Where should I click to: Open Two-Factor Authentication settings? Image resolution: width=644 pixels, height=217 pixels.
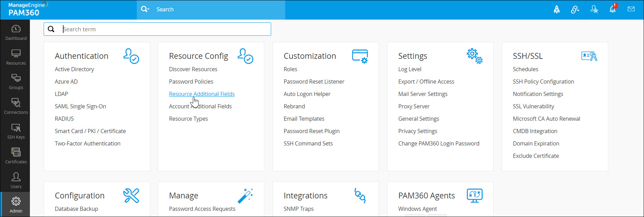tap(88, 143)
